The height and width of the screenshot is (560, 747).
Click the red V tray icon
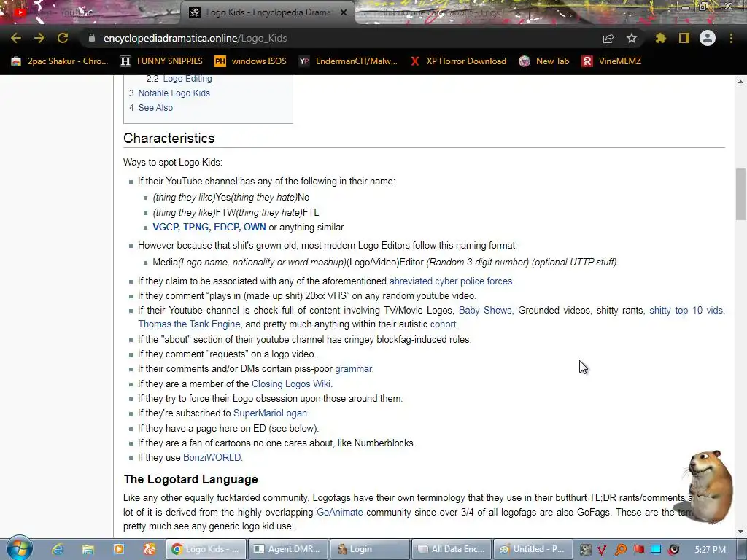[602, 550]
